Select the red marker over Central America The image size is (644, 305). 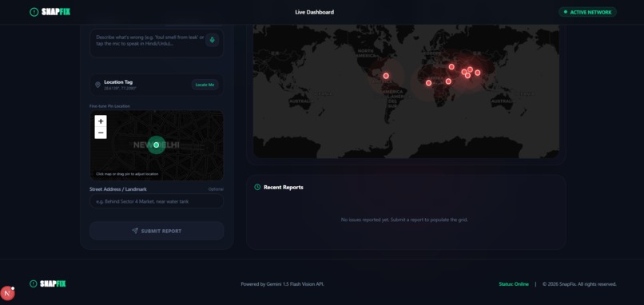[x=386, y=76]
